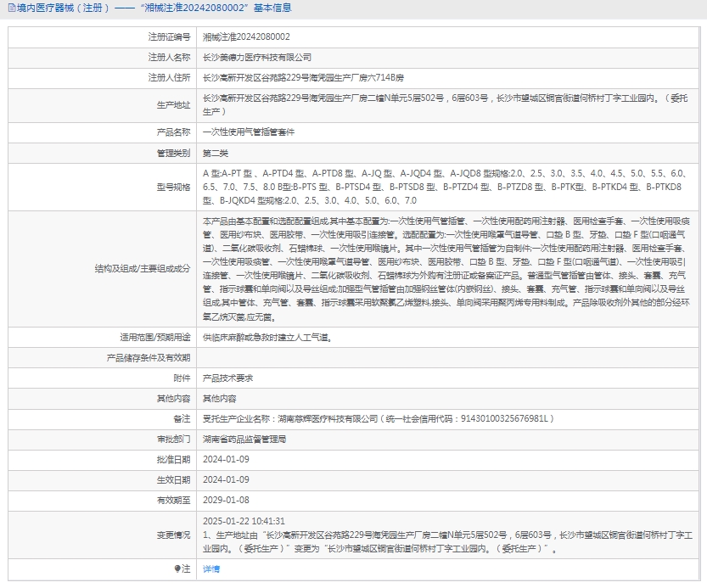Click the intended use text 供临床麻醉或急救时建立人工气道
707x588 pixels.
click(267, 337)
